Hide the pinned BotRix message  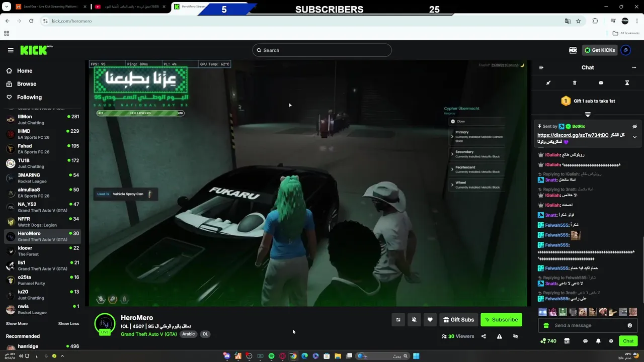pyautogui.click(x=634, y=127)
